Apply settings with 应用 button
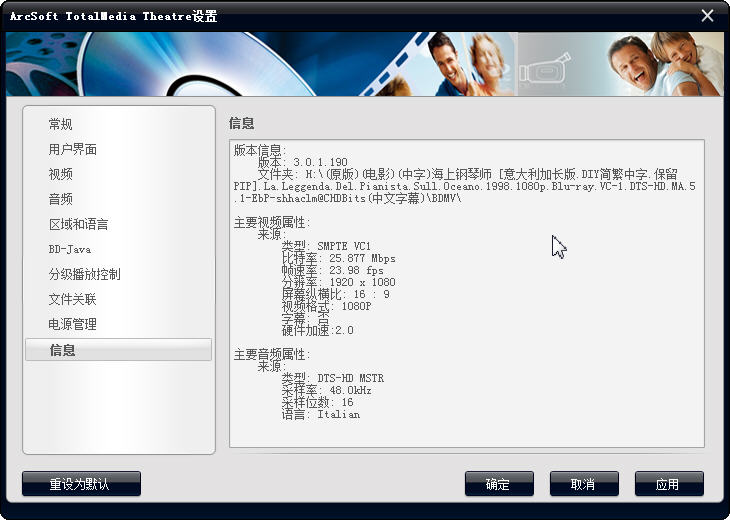730x520 pixels. pyautogui.click(x=669, y=484)
